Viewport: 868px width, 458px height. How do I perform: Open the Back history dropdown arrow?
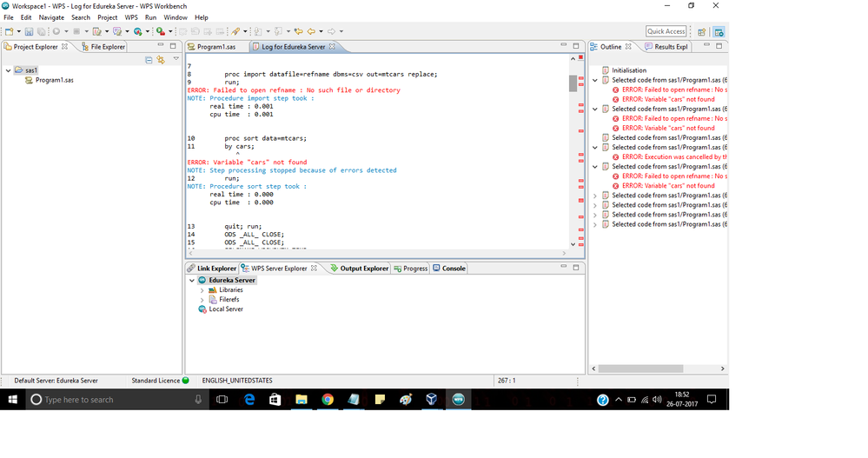[321, 31]
